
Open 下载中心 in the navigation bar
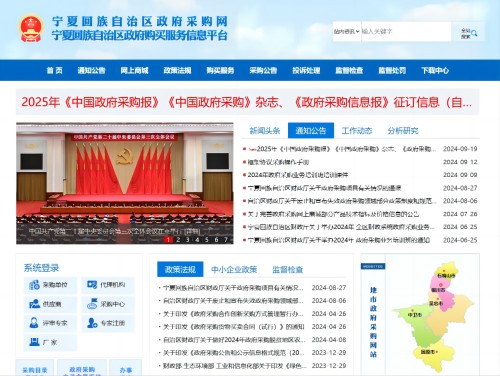click(x=435, y=70)
